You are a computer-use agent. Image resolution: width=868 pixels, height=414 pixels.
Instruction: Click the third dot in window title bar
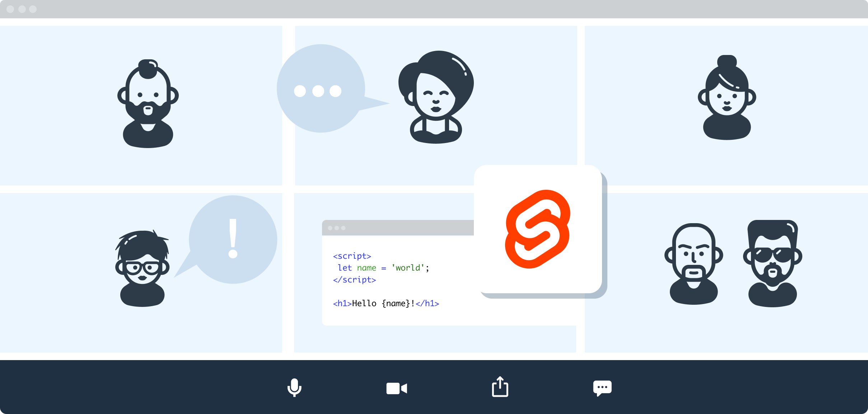(x=33, y=9)
